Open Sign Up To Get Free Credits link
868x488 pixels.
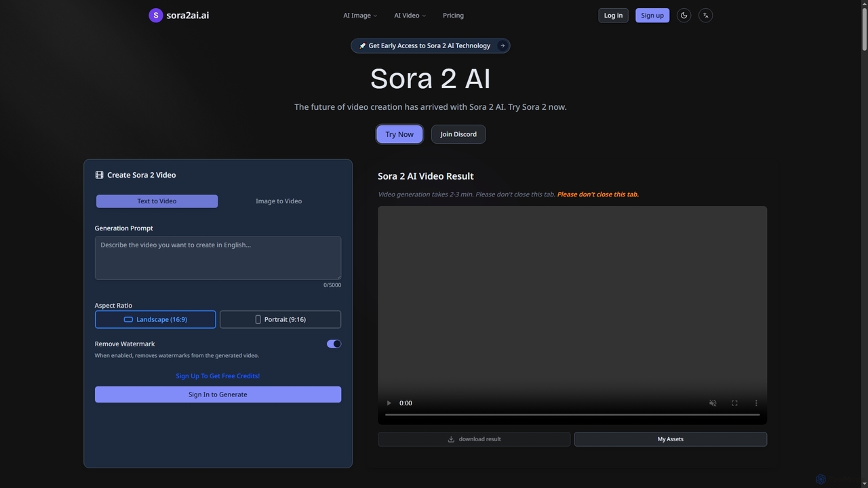(218, 375)
